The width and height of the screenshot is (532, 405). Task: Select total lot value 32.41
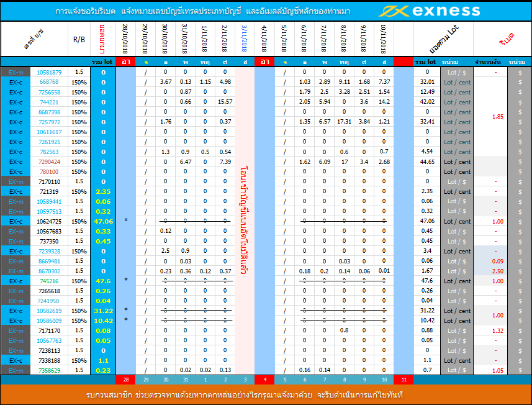pyautogui.click(x=427, y=122)
